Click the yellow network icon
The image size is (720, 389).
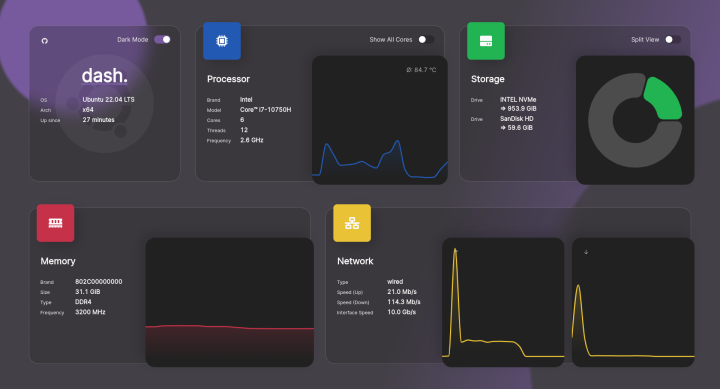pyautogui.click(x=352, y=223)
